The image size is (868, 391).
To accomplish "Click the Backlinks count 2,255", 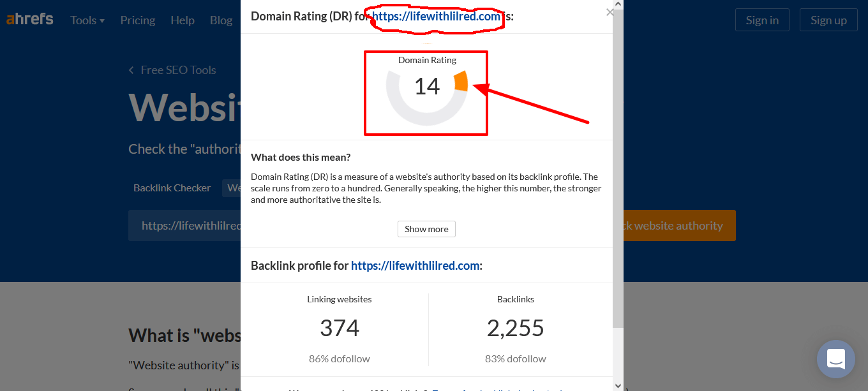I will tap(516, 328).
